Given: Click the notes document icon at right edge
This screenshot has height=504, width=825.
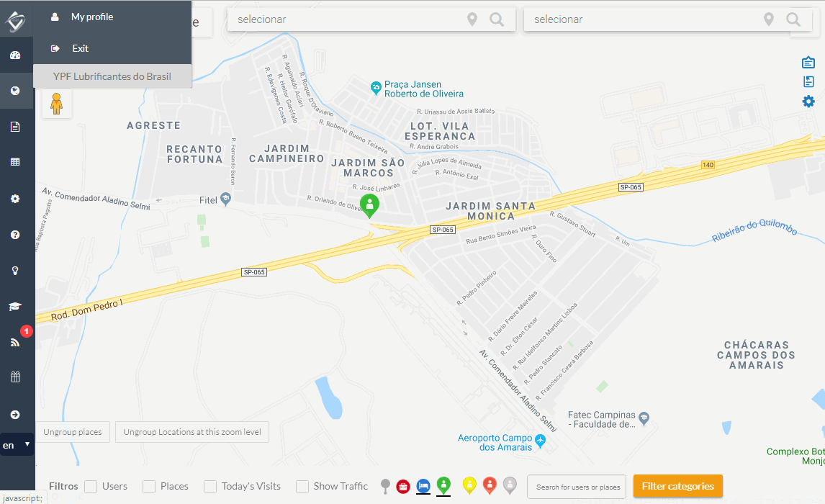Looking at the screenshot, I should click(x=808, y=81).
